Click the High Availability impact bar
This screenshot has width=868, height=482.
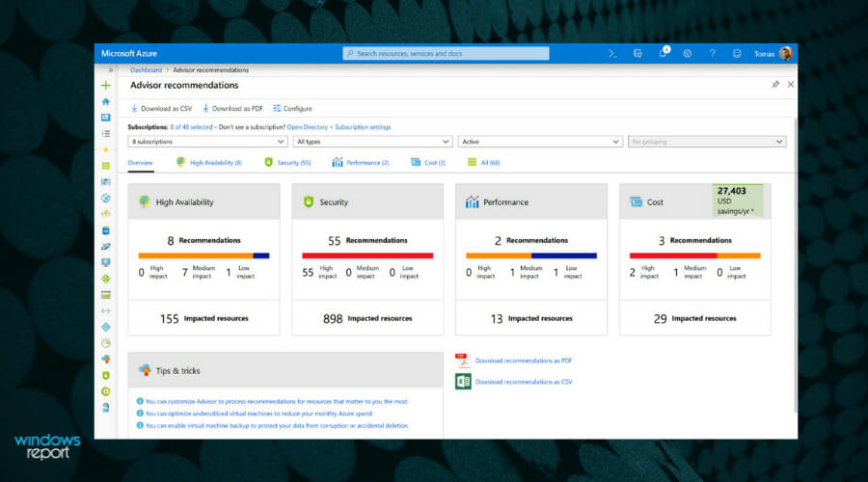(x=203, y=255)
